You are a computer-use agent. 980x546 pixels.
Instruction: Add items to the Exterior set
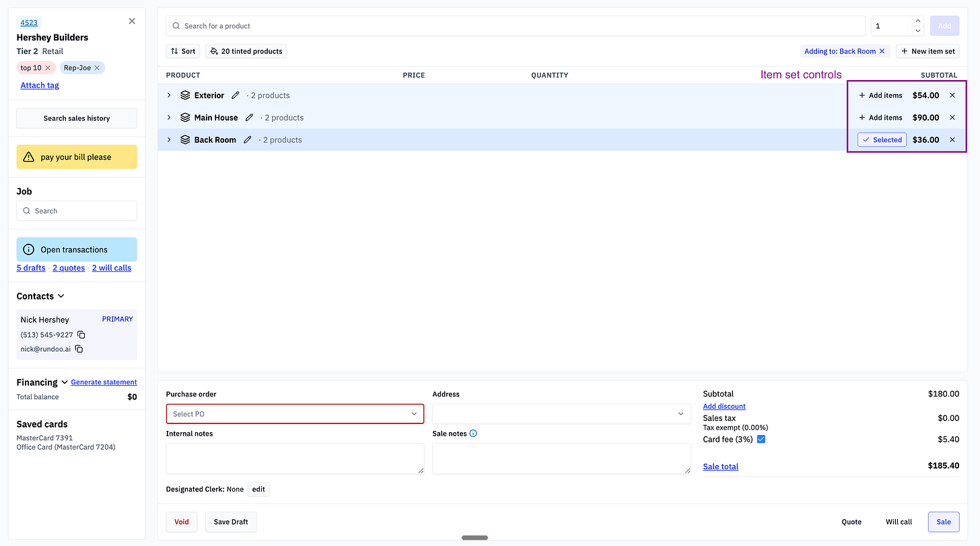point(880,96)
